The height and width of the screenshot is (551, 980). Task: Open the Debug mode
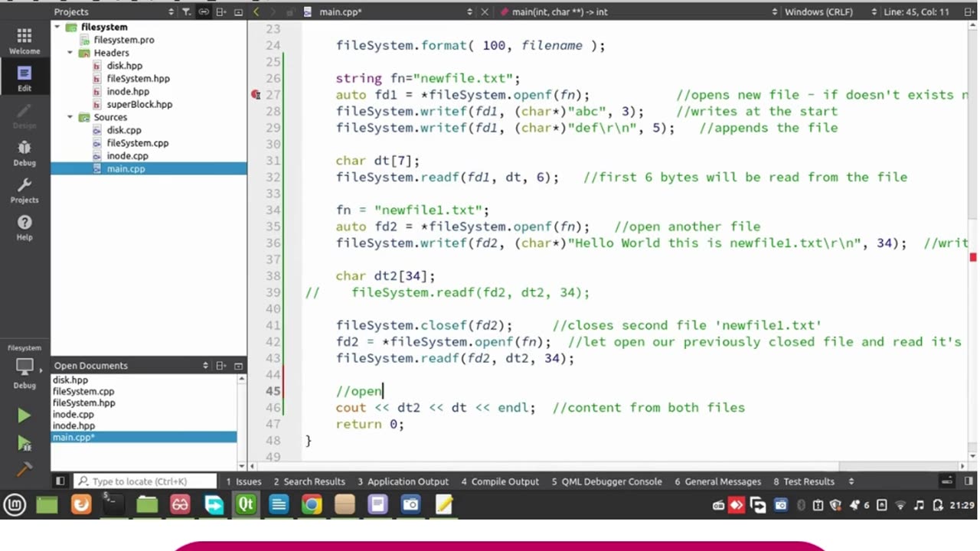(24, 152)
